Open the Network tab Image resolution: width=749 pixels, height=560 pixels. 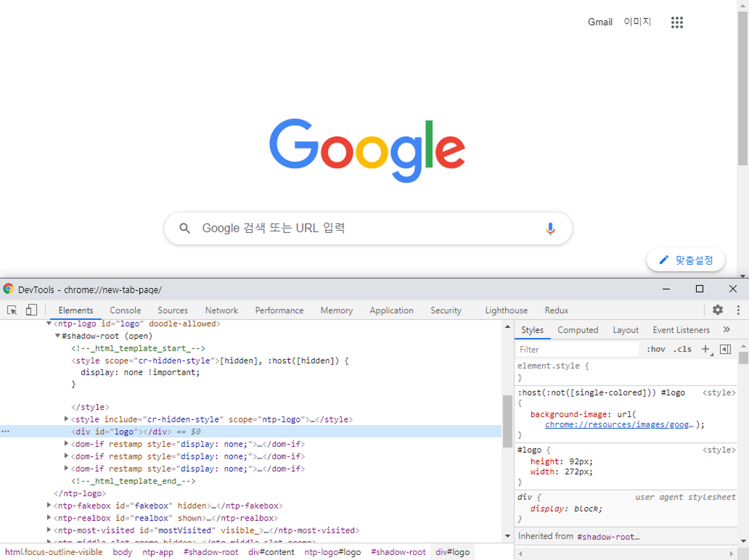click(x=222, y=310)
